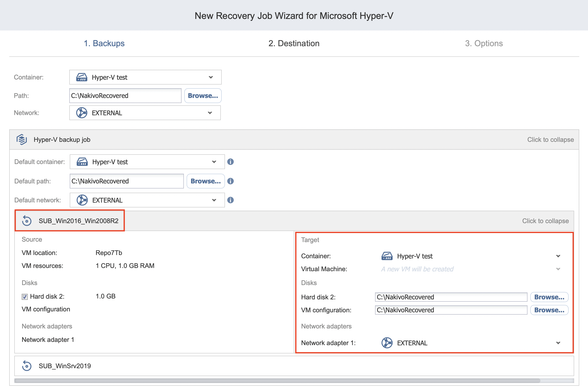This screenshot has width=588, height=389.
Task: Open the Default network dropdown
Action: (x=147, y=200)
